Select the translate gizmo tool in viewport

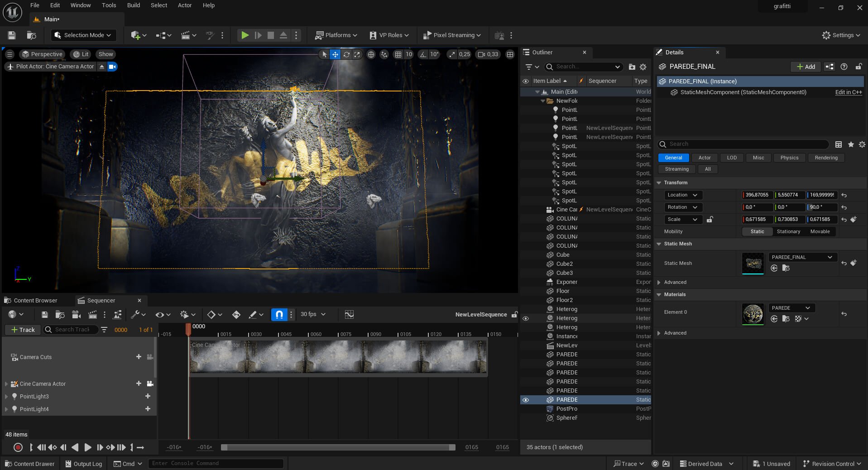pyautogui.click(x=335, y=54)
